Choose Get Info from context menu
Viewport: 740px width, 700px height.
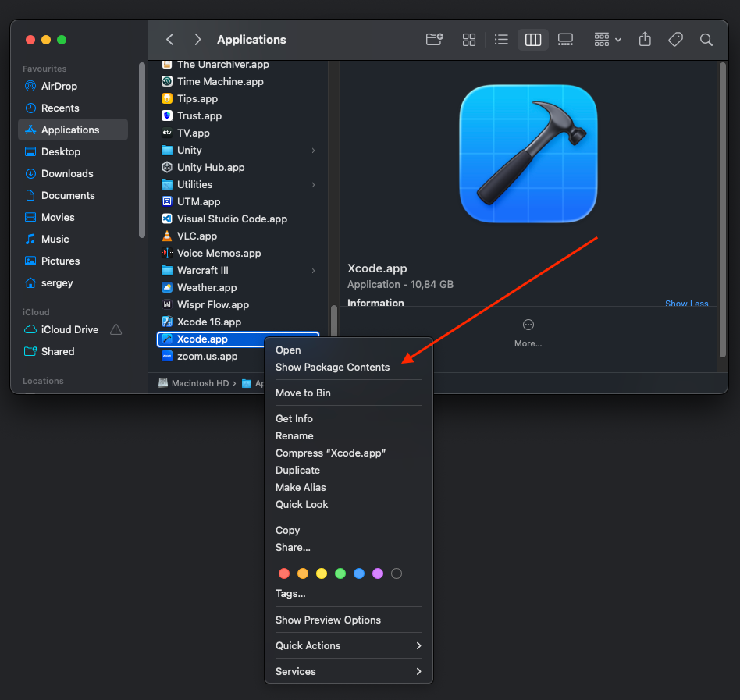(x=349, y=419)
